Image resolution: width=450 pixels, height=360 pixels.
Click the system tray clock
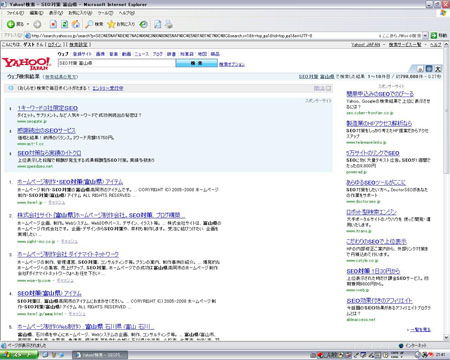441,355
